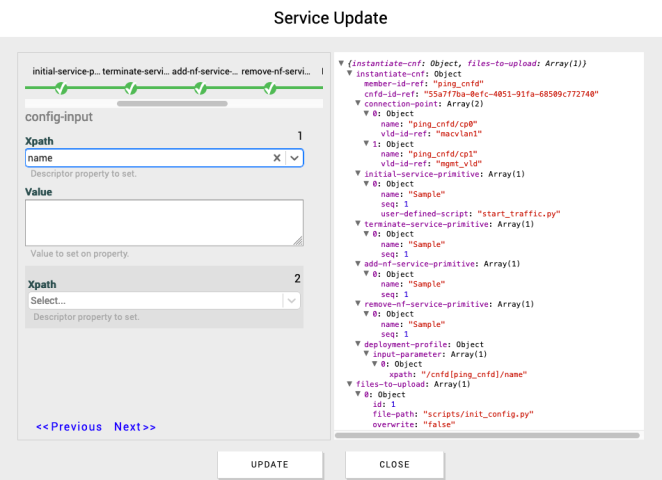Click into the Value text area
The image size is (662, 480).
tap(164, 222)
